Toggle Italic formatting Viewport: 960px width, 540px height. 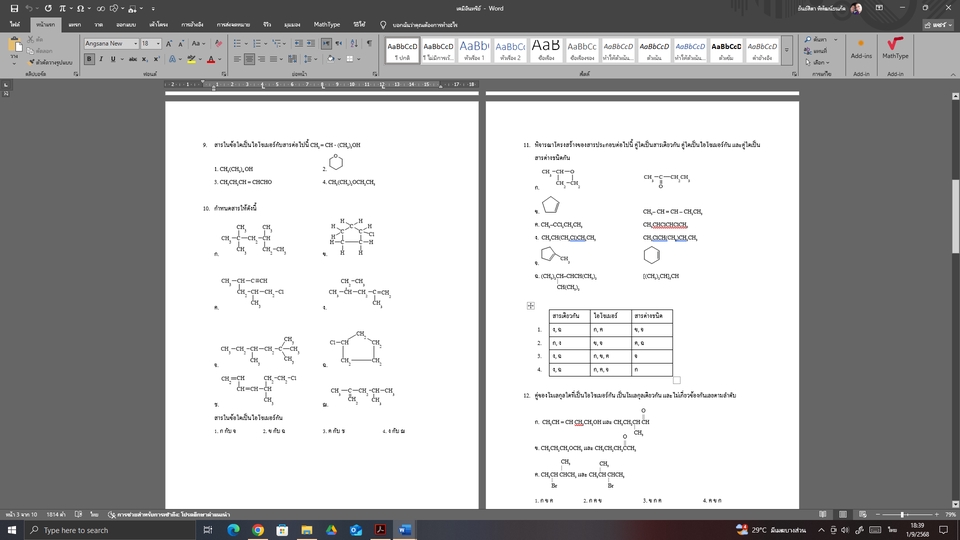coord(101,59)
